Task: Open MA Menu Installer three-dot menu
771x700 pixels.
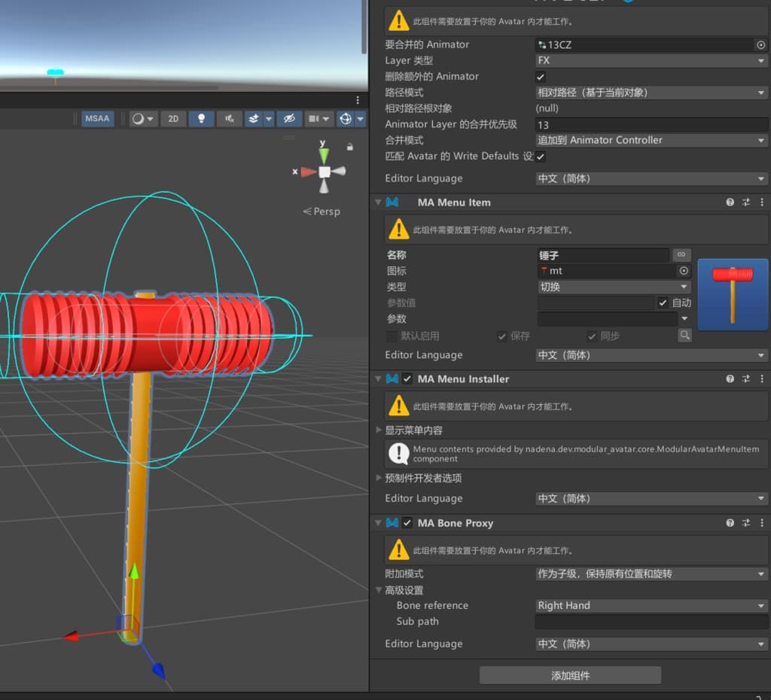Action: pos(762,379)
